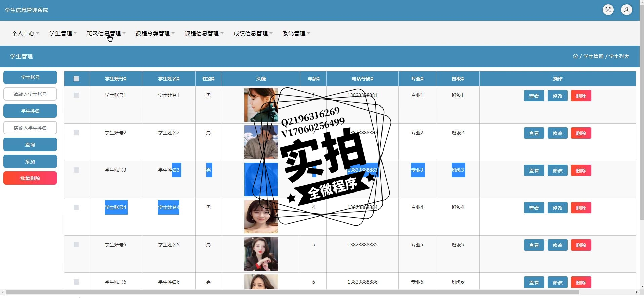Click the 学生列表 breadcrumb link
The width and height of the screenshot is (644, 298).
(619, 56)
